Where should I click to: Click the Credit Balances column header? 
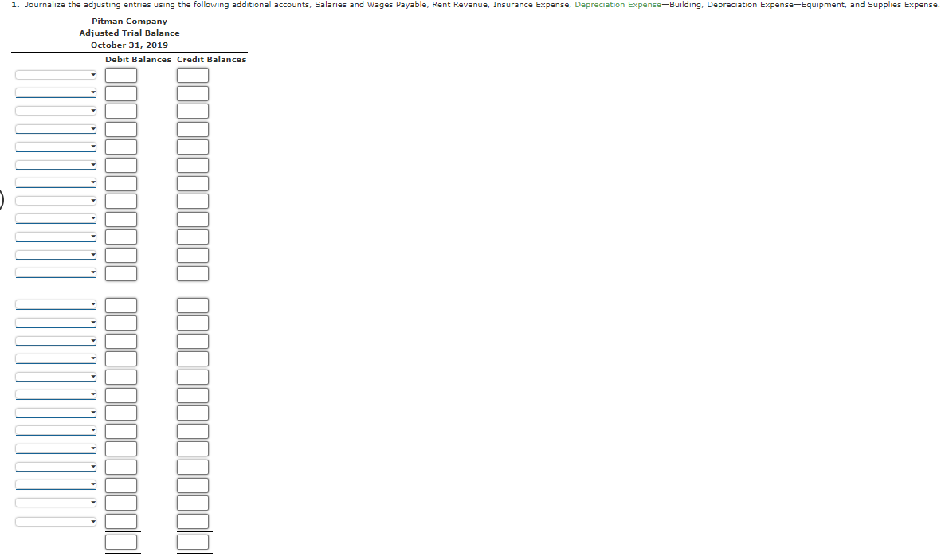[x=211, y=60]
